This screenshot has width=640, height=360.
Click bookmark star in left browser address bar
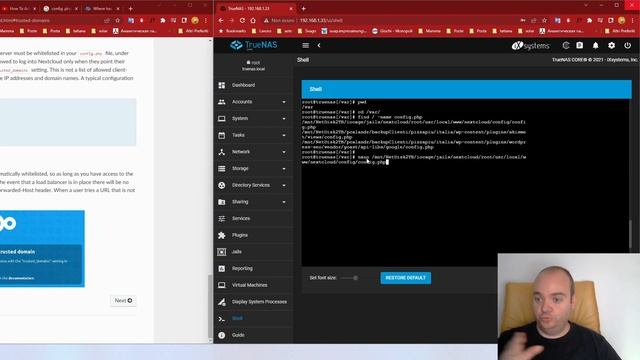coord(118,20)
